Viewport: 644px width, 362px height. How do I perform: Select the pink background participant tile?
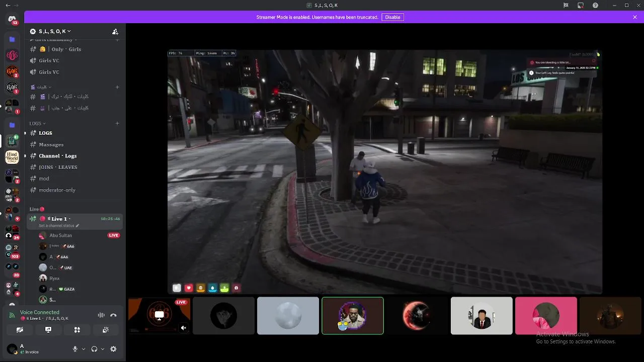point(546,316)
